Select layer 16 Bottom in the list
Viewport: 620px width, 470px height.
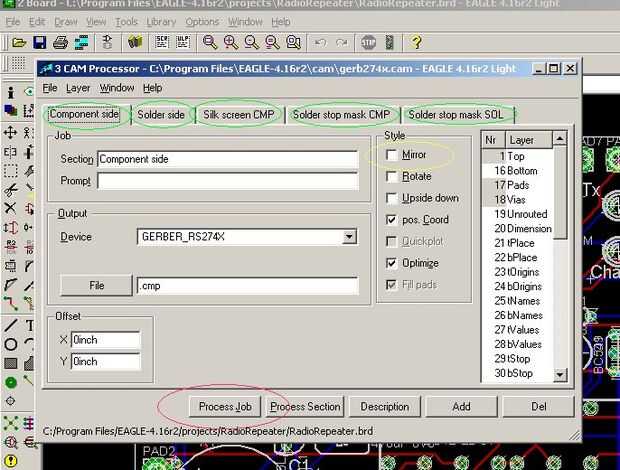[517, 171]
